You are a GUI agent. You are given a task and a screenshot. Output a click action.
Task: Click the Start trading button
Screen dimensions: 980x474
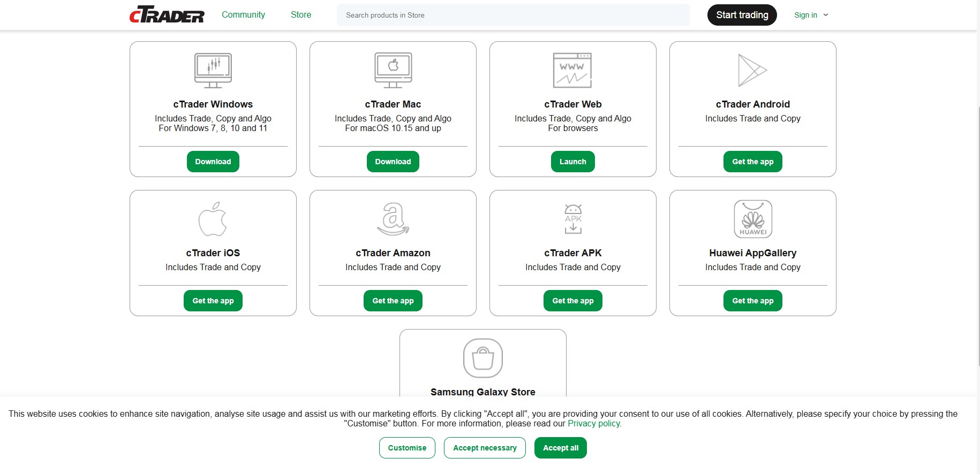click(x=742, y=15)
